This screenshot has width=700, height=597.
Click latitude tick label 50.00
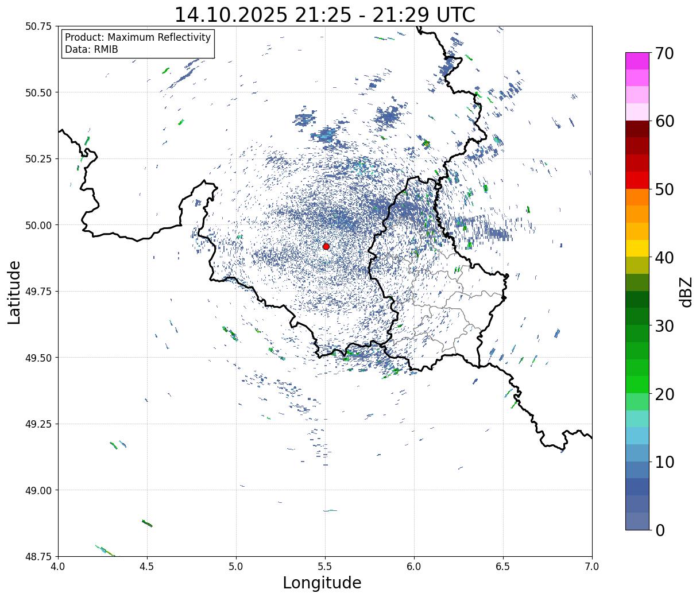pos(38,225)
